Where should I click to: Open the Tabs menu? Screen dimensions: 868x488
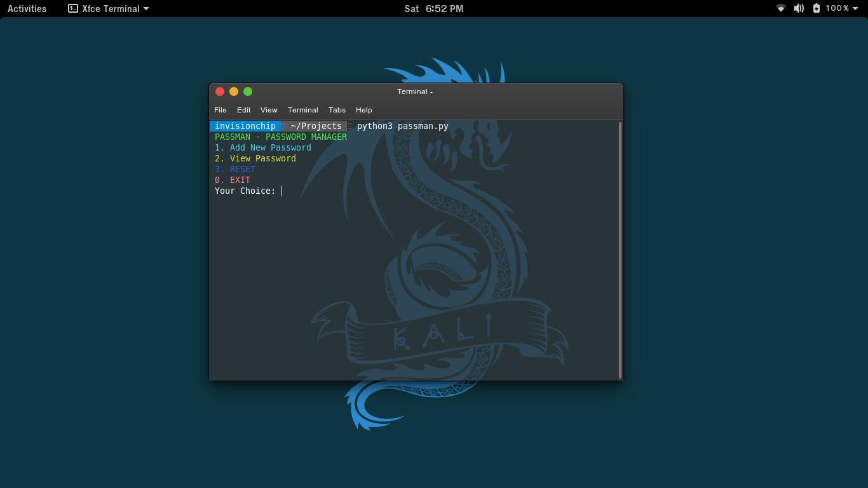pos(337,110)
